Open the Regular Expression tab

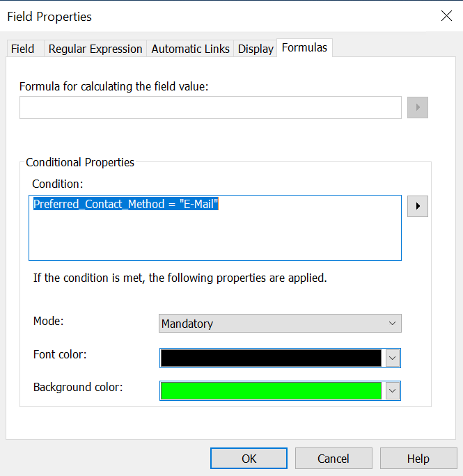[x=95, y=49]
